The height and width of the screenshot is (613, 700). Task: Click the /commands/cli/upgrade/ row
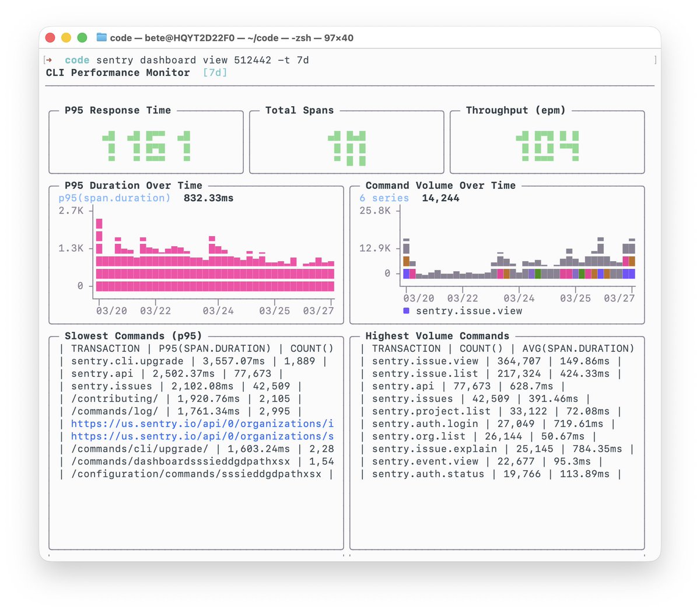tap(197, 449)
